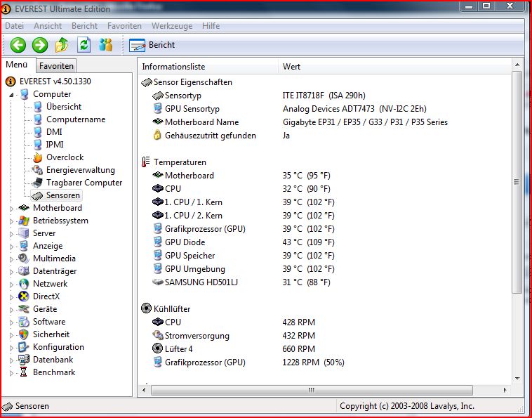This screenshot has height=418, width=532.
Task: Switch to the Favoriten tab in sidebar
Action: coord(56,66)
